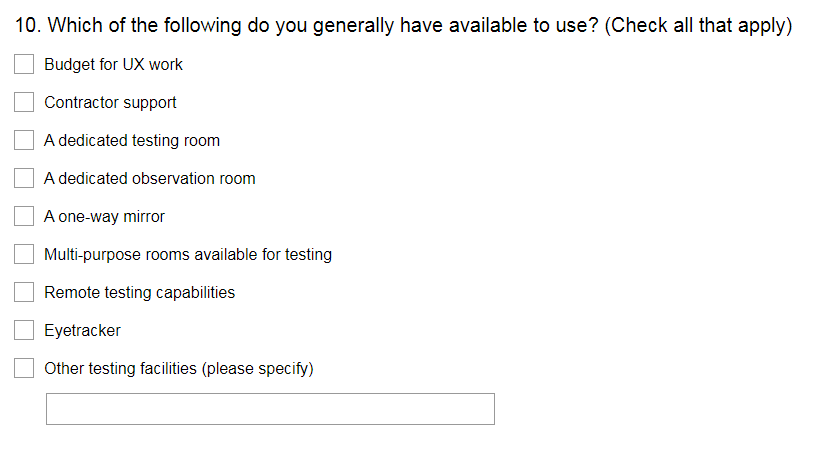Click the "A one-way mirror" label
831x455 pixels.
(x=104, y=217)
